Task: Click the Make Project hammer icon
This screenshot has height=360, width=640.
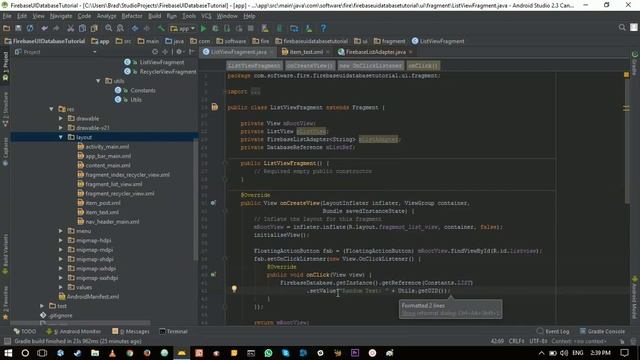Action: pos(161,28)
